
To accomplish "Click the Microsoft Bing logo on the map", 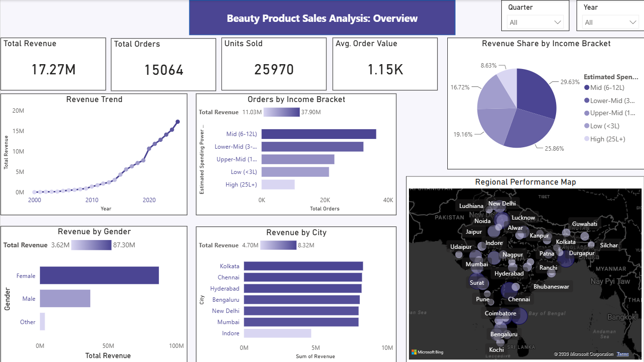I will point(427,352).
